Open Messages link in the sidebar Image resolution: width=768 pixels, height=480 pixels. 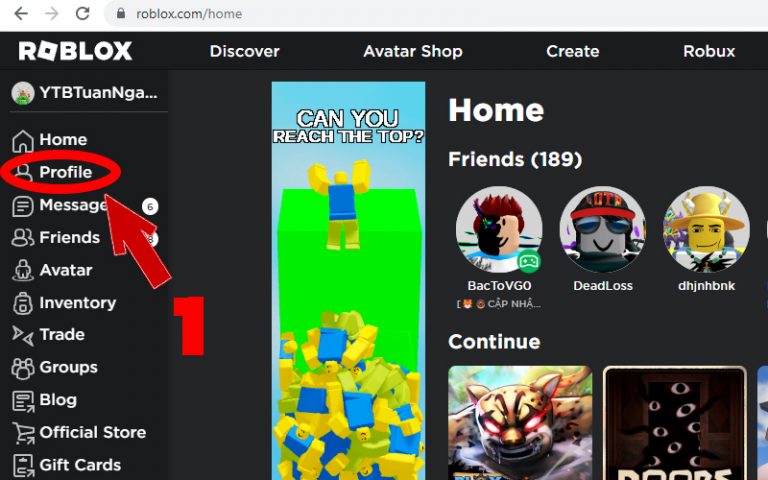(x=72, y=205)
